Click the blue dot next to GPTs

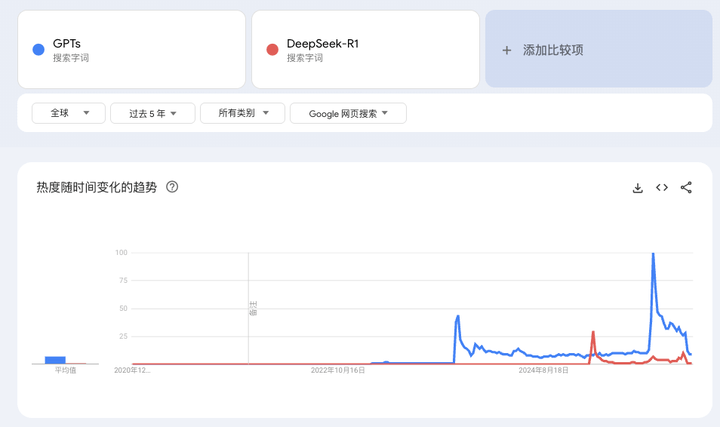point(38,50)
